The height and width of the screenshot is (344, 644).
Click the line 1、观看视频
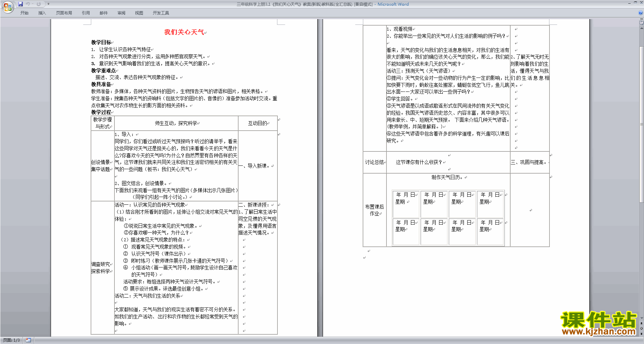pyautogui.click(x=399, y=29)
